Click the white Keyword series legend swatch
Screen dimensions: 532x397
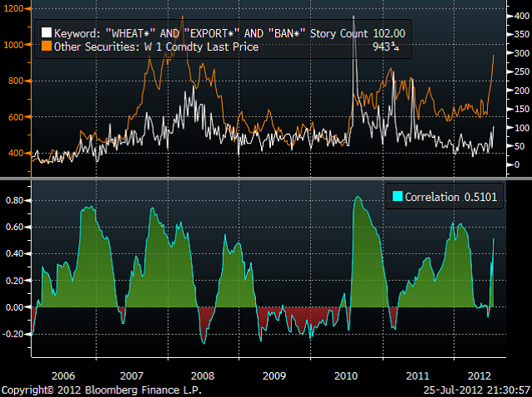coord(46,33)
